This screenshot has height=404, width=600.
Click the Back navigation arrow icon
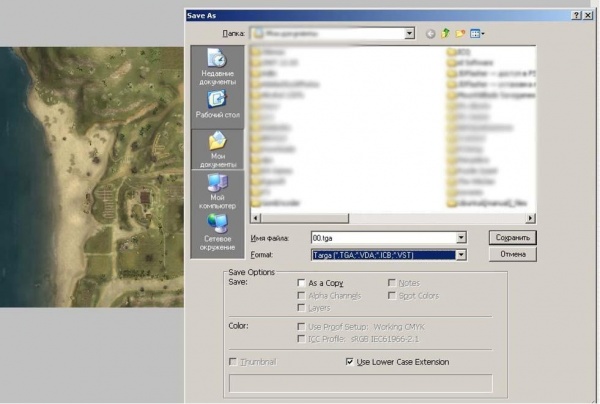pos(430,34)
